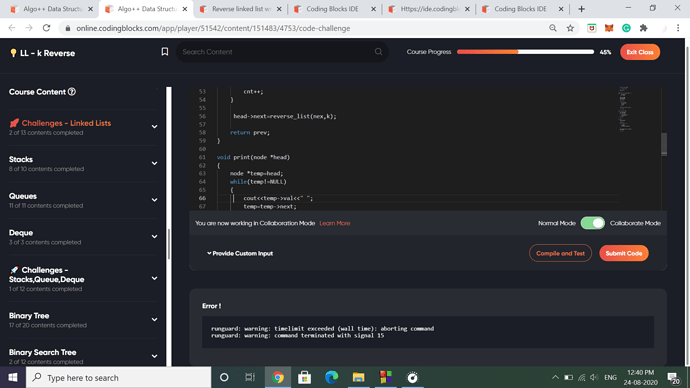Click the taskbar clock 12:40 PM
The width and height of the screenshot is (690, 388).
pyautogui.click(x=640, y=373)
